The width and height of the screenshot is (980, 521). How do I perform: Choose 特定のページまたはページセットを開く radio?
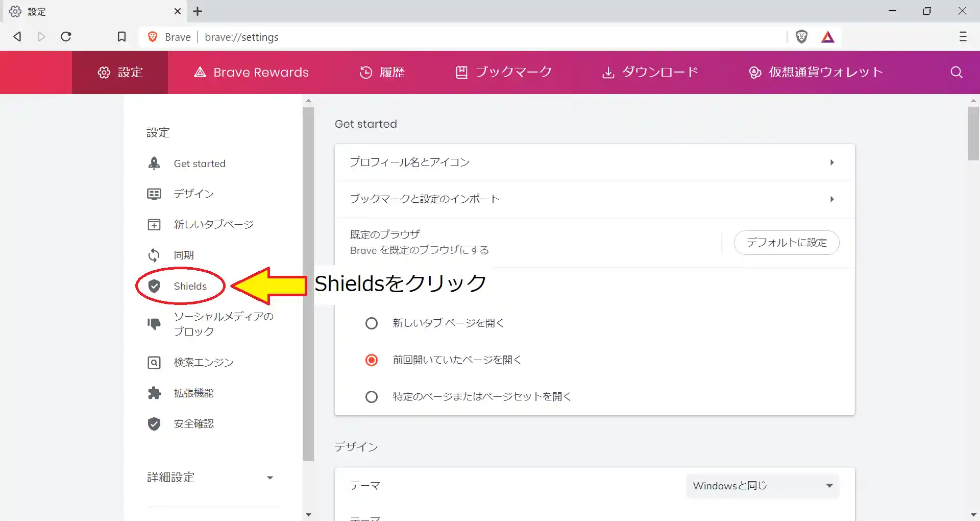click(372, 397)
